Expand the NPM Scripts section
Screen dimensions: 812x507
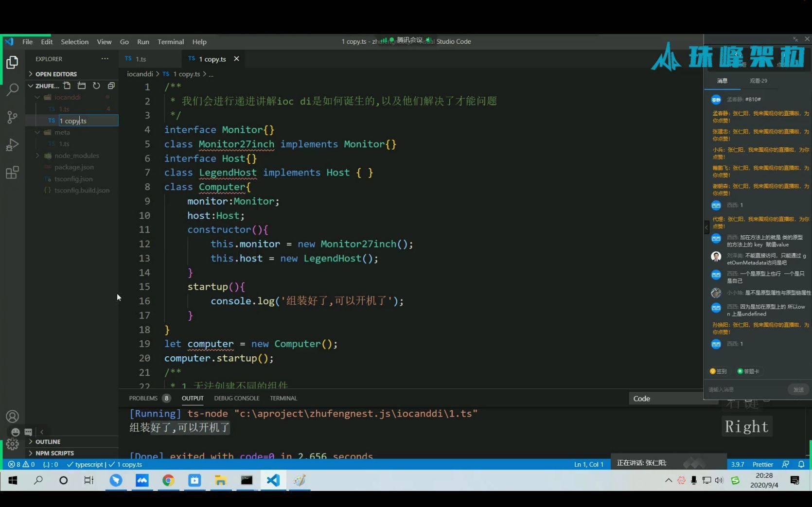(x=72, y=453)
